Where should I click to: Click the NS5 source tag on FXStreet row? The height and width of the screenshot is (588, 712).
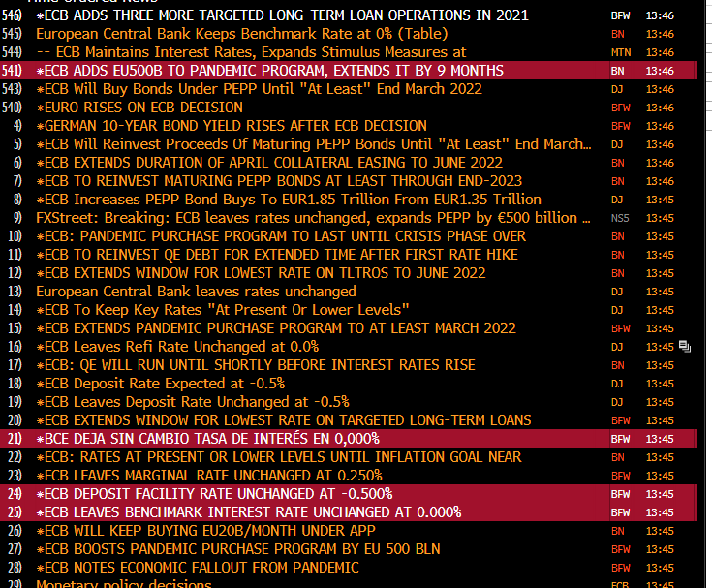(620, 218)
